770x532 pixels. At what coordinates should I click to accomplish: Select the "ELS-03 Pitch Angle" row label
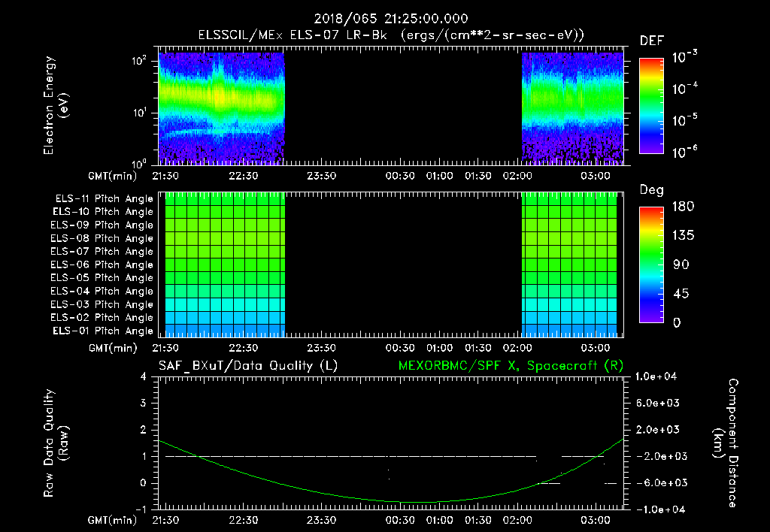tap(102, 305)
